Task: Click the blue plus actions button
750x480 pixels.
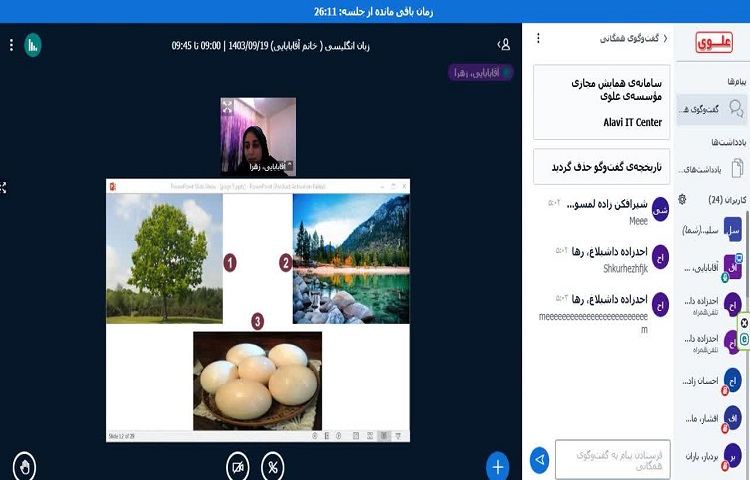Action: pyautogui.click(x=497, y=466)
